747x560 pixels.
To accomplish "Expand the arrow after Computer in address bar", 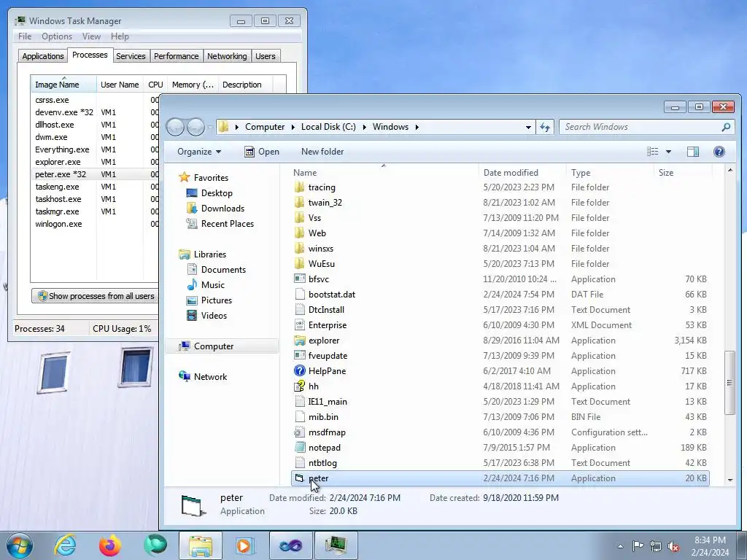I will (x=293, y=127).
